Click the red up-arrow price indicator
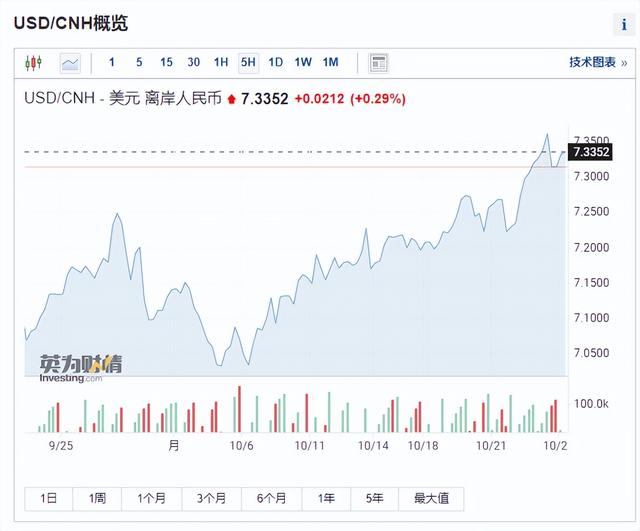 coord(232,99)
